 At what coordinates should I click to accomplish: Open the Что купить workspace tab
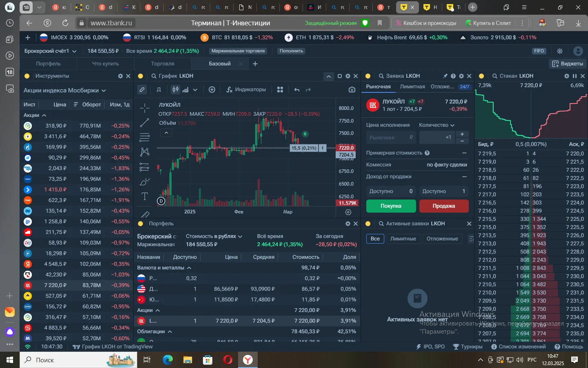(x=105, y=64)
